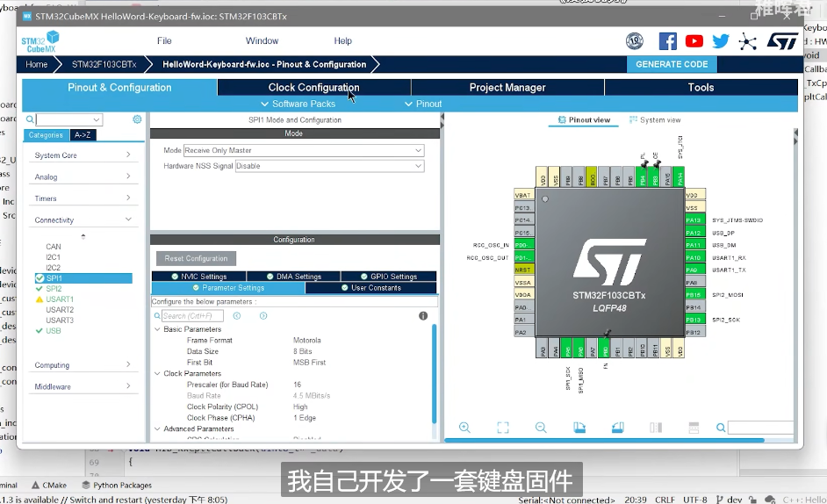This screenshot has height=504, width=827.
Task: Expand the System Core category
Action: click(x=83, y=155)
